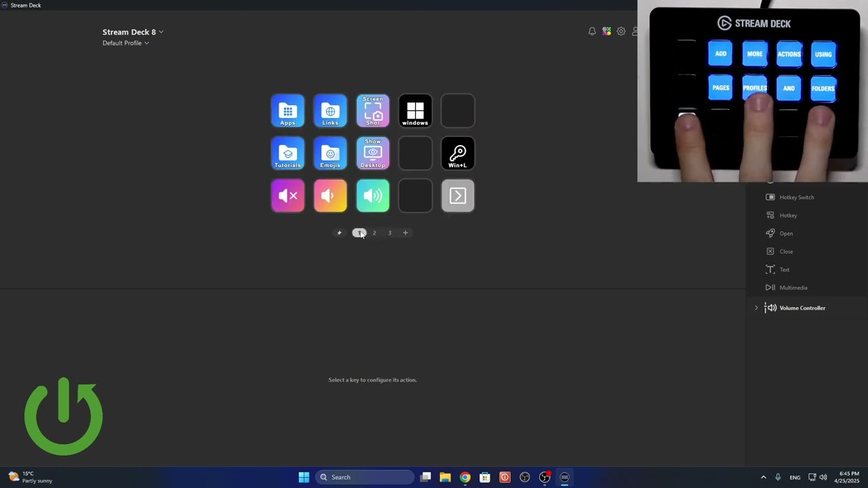Open File Explorer from the taskbar
Image resolution: width=868 pixels, height=488 pixels.
[x=445, y=477]
